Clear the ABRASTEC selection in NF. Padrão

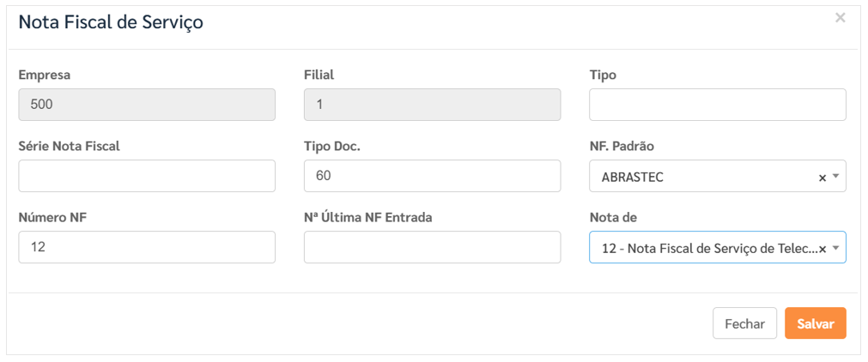(822, 178)
